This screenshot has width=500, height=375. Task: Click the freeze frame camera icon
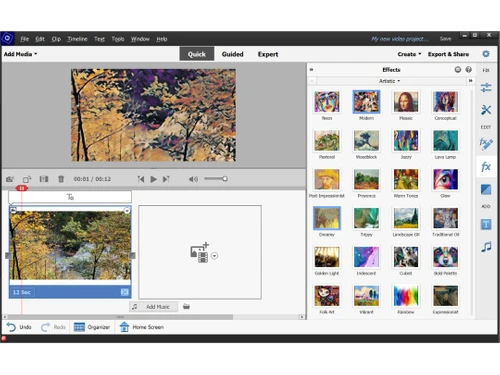tap(10, 179)
